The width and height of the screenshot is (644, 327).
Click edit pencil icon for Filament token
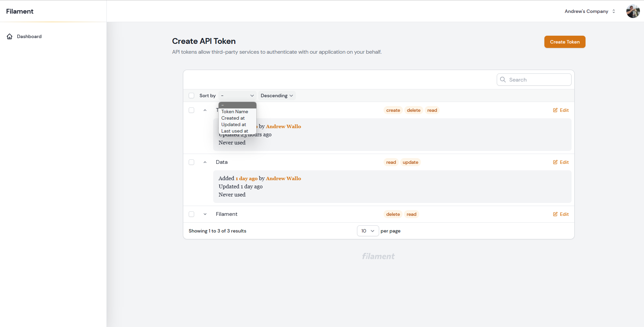555,214
